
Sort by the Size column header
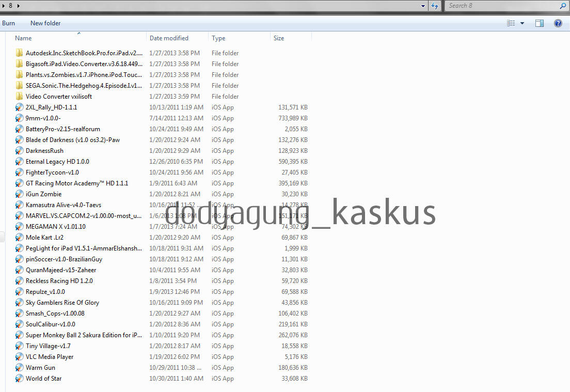point(279,38)
